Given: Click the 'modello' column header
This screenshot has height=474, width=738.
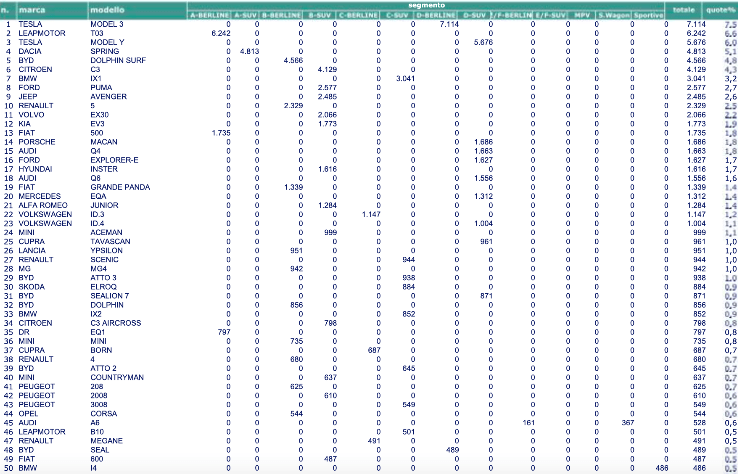Looking at the screenshot, I should point(108,10).
